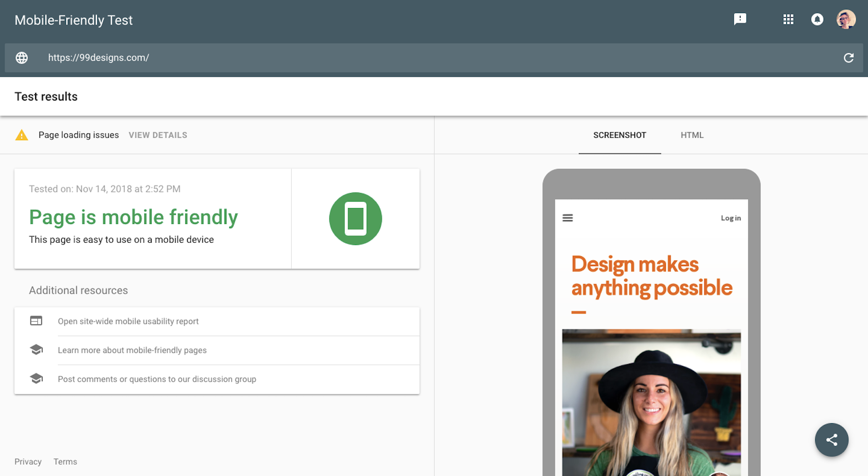Click the Additional resources heading
868x476 pixels.
tap(78, 290)
